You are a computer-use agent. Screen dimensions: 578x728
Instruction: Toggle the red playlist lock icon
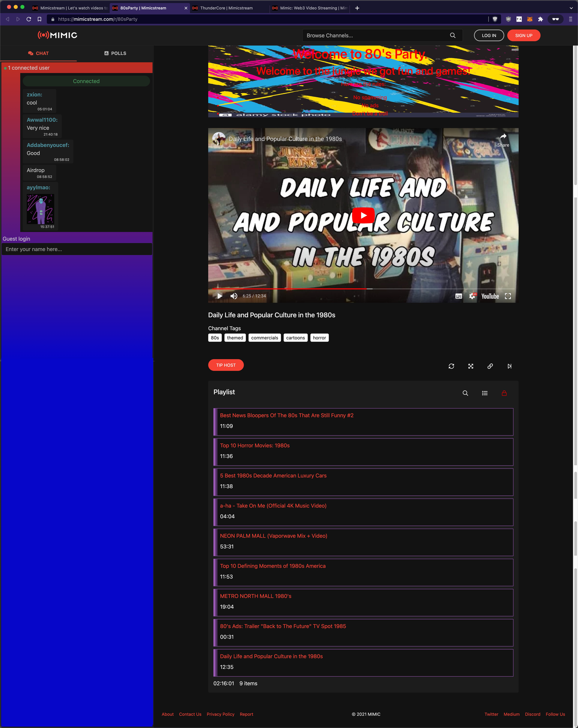point(504,393)
